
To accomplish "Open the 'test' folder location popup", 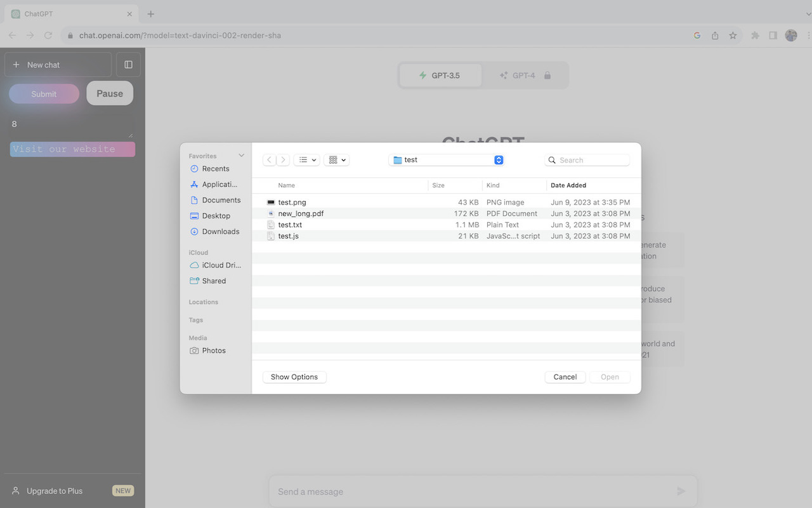I will point(446,160).
